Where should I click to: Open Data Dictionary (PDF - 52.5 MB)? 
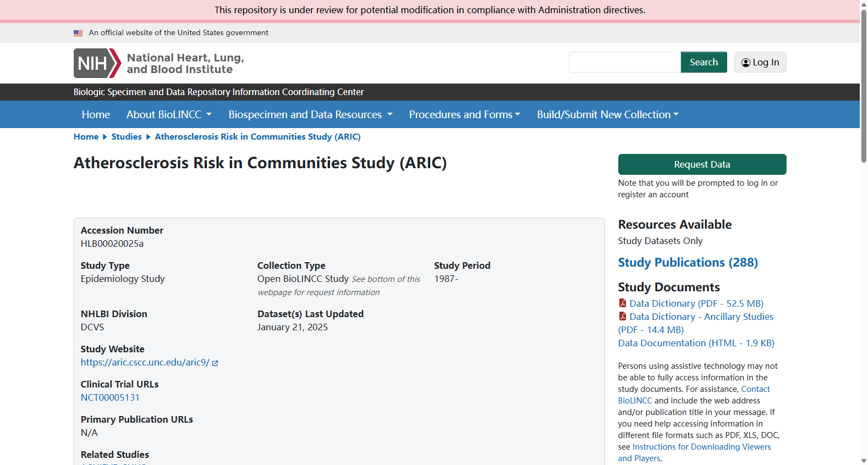696,303
